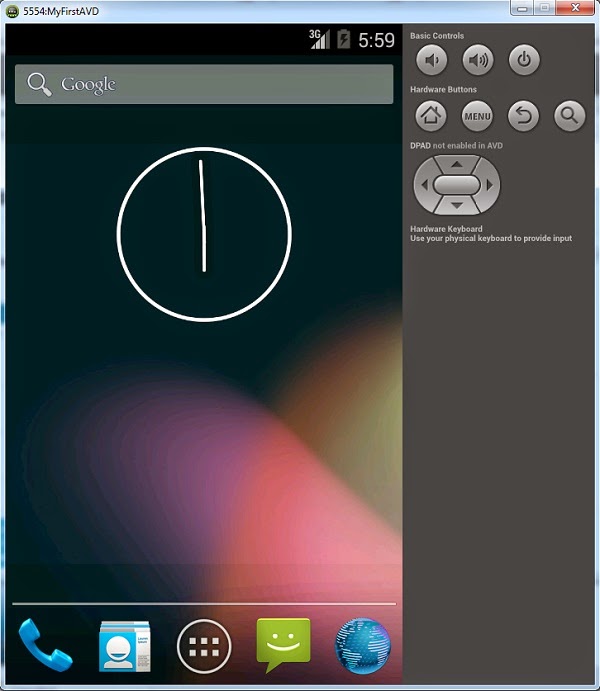Tap the Search hardware button
The height and width of the screenshot is (691, 600).
pos(570,116)
